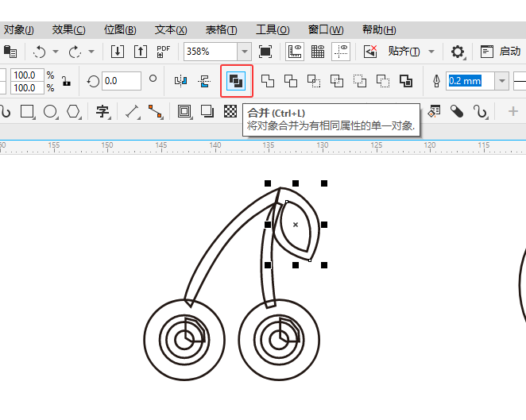Expand the 贴齐 snap dropdown arrow
The image size is (526, 420).
pos(431,52)
